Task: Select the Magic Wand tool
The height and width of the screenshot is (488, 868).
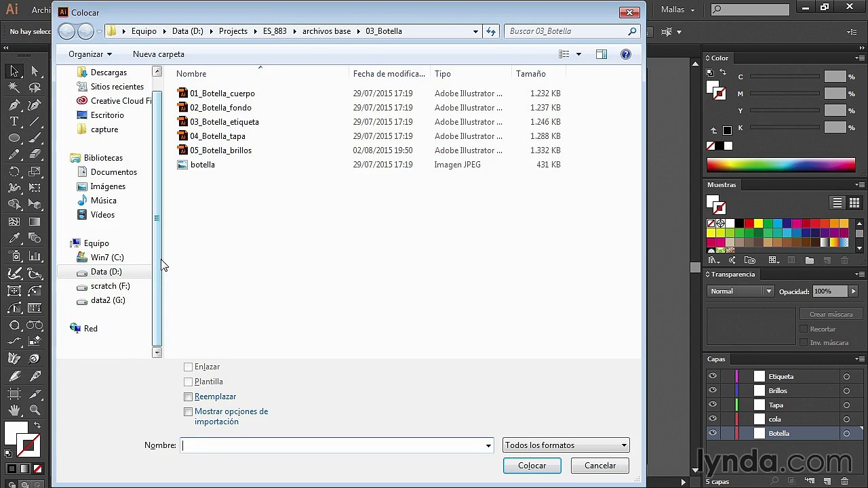Action: point(14,87)
